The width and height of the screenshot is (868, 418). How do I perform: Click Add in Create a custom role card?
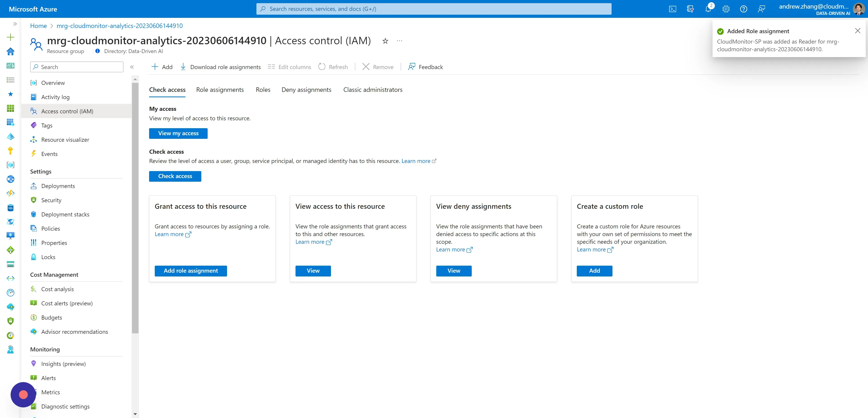pyautogui.click(x=594, y=271)
